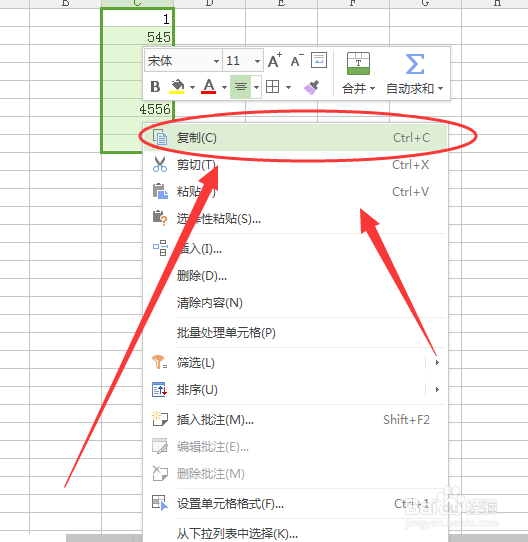Click the Insert Comment note icon
Image resolution: width=528 pixels, height=542 pixels.
click(160, 419)
